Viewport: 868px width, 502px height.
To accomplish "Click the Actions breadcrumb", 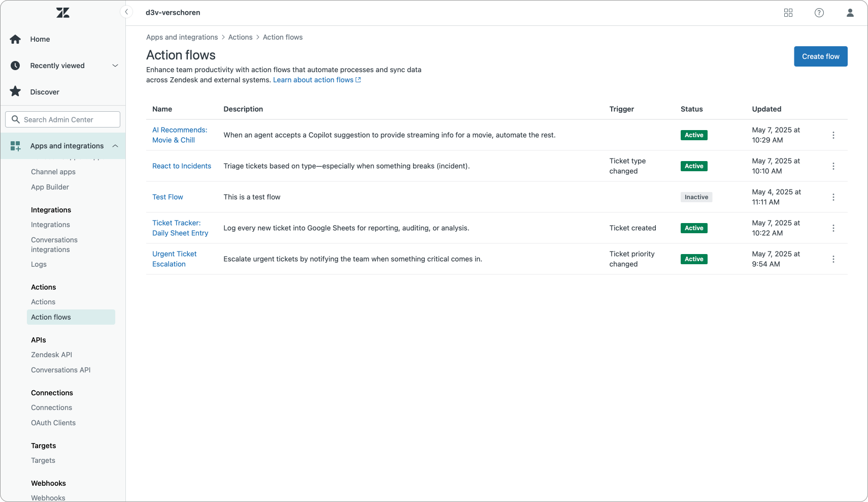I will (240, 37).
